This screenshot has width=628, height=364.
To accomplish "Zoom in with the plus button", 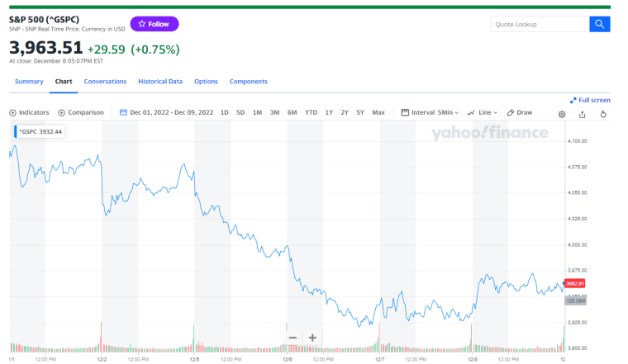I will (312, 338).
